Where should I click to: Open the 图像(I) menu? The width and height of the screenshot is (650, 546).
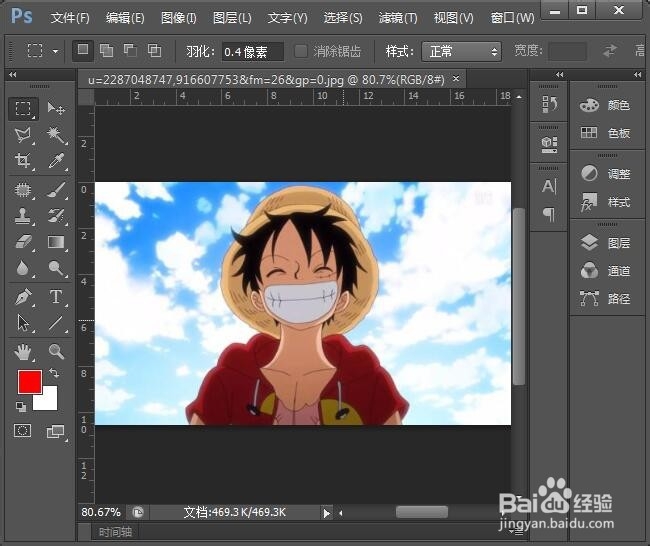179,18
